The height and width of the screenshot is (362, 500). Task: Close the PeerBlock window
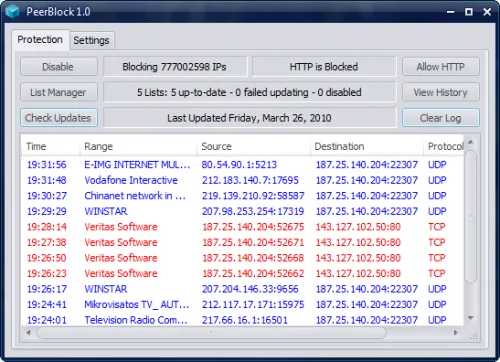(x=487, y=12)
